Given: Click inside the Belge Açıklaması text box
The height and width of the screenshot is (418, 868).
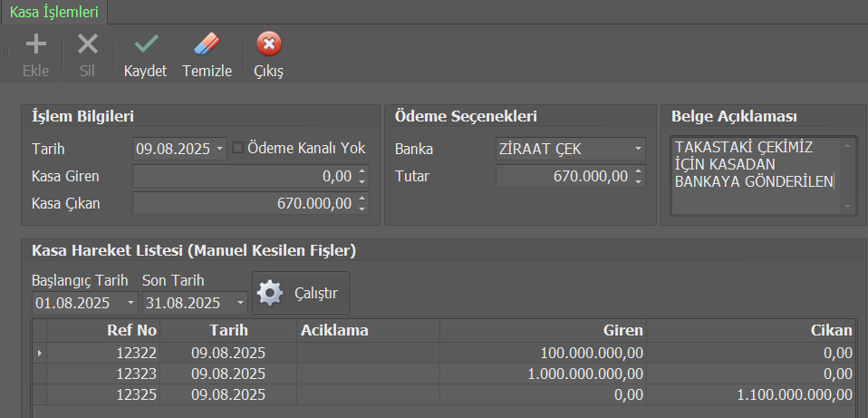Looking at the screenshot, I should 756,177.
